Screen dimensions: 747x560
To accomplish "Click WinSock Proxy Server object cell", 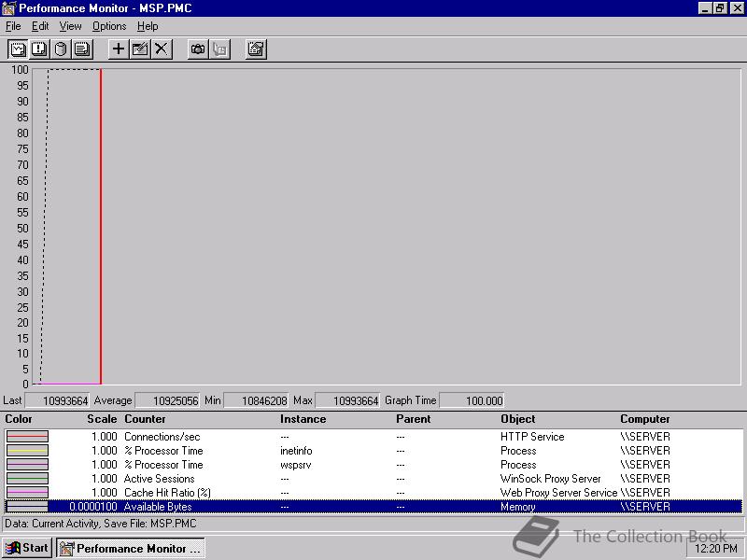I will click(550, 479).
